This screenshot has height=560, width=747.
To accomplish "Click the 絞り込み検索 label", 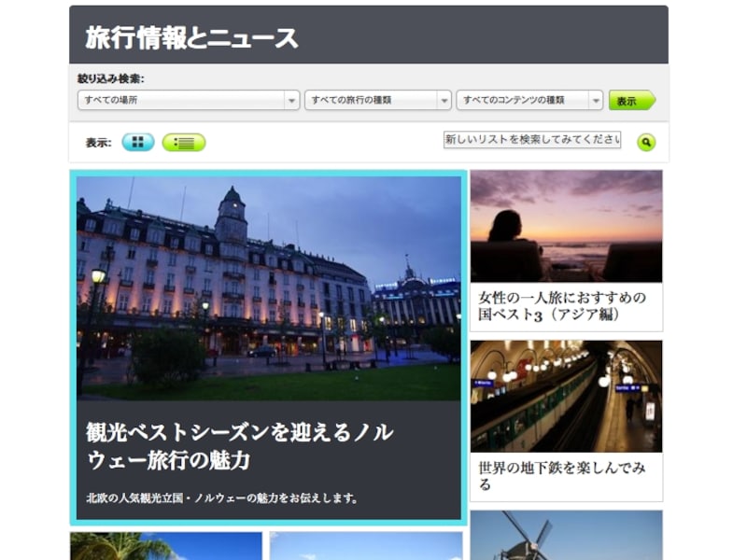I will 110,78.
